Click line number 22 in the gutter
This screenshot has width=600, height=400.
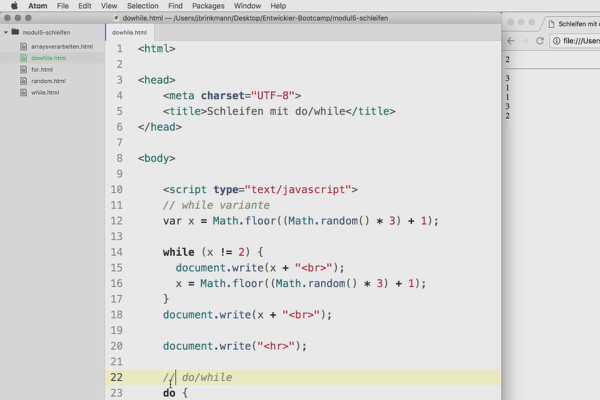tap(117, 377)
